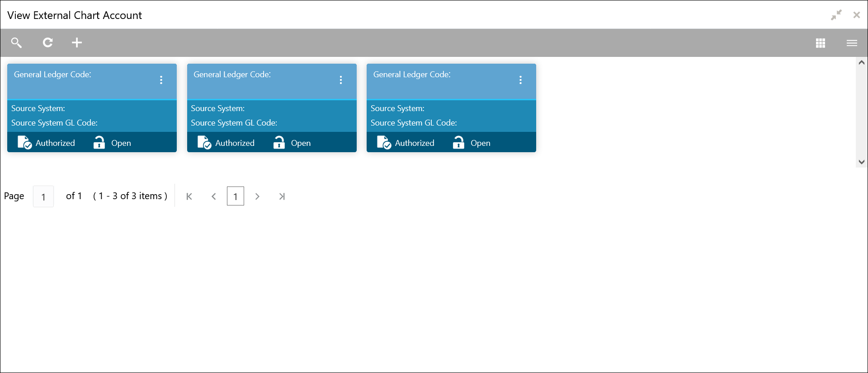The image size is (868, 373).
Task: Click the Page number input field
Action: pyautogui.click(x=43, y=196)
